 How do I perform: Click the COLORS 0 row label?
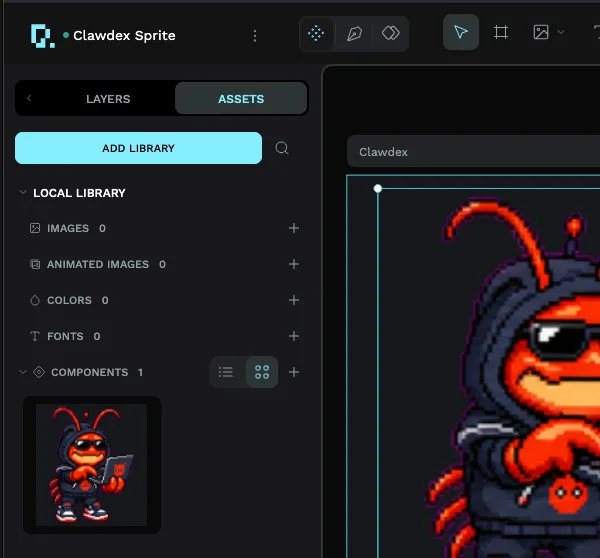click(x=78, y=300)
